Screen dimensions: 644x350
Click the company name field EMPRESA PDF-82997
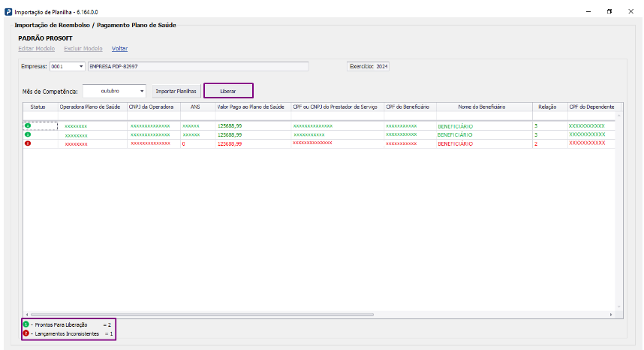(197, 67)
